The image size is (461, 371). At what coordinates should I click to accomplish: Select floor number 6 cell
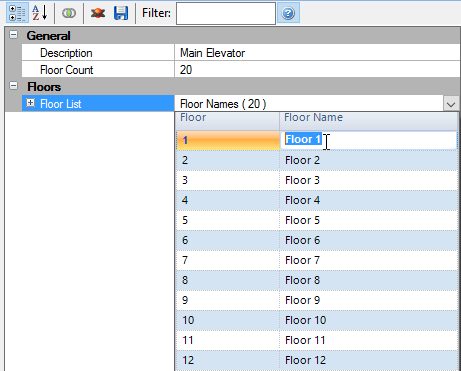pos(228,240)
